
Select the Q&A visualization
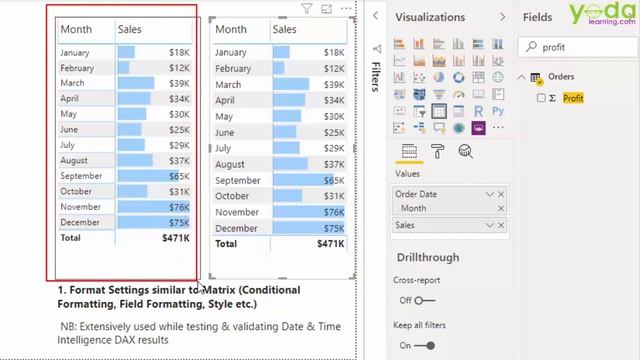[x=439, y=128]
